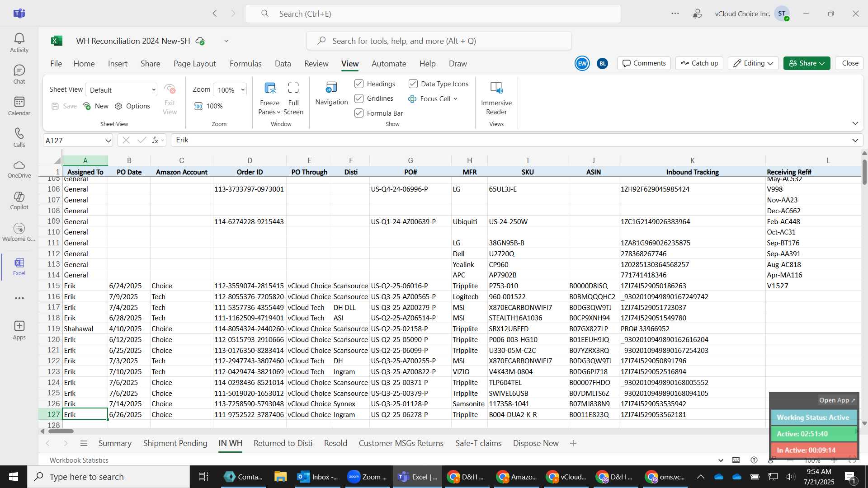The height and width of the screenshot is (488, 868).
Task: Open the Comments pane
Action: pos(644,63)
